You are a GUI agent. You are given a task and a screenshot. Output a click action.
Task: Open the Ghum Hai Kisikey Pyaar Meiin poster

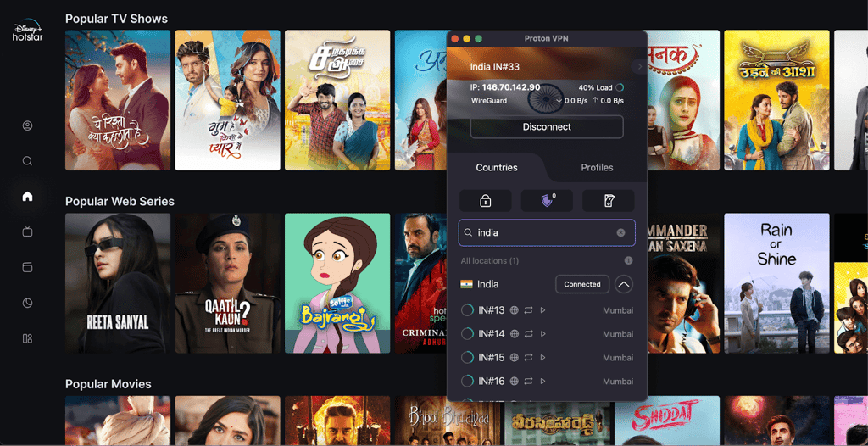coord(227,100)
